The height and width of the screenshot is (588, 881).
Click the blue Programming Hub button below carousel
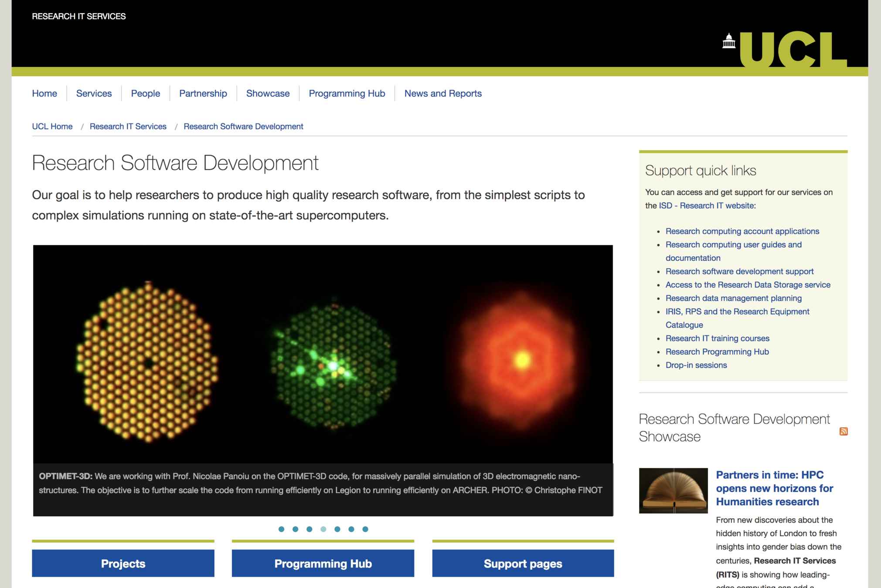click(323, 563)
